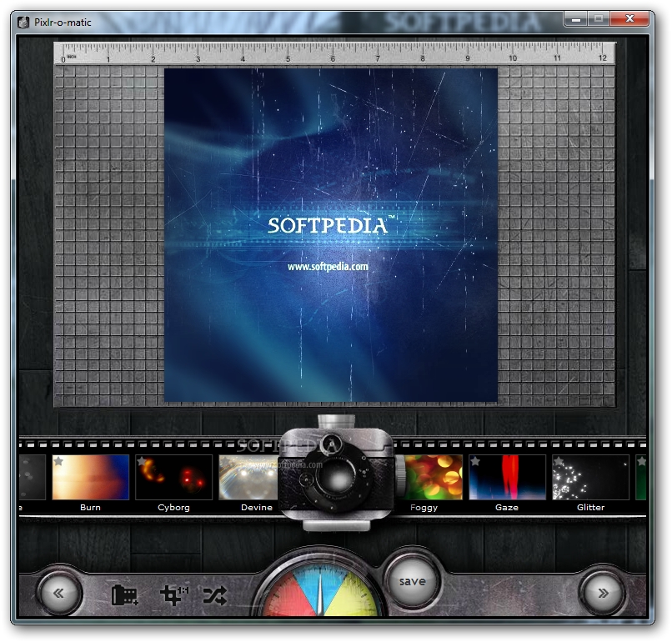Viewport: 672px width, 642px height.
Task: Favorite the Cyborg overlay with its star
Action: click(142, 461)
